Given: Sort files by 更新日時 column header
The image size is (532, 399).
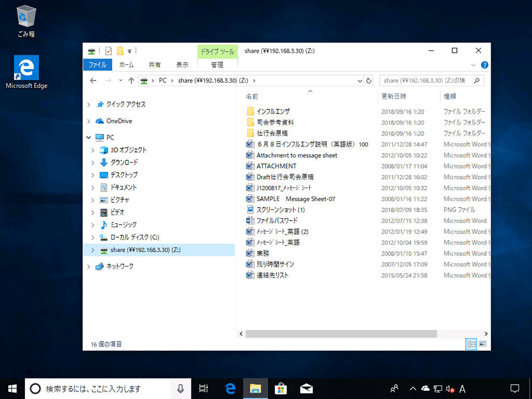Looking at the screenshot, I should pyautogui.click(x=394, y=96).
